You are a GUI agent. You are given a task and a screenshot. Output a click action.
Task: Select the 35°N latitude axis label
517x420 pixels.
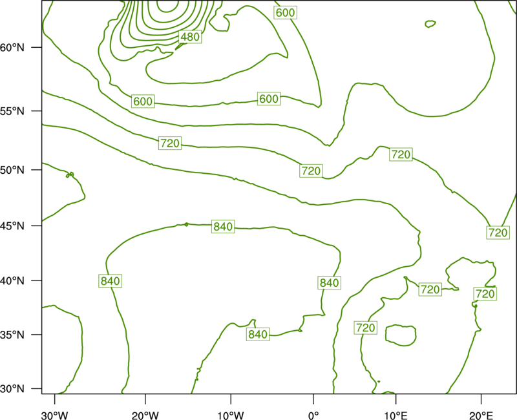(12, 335)
